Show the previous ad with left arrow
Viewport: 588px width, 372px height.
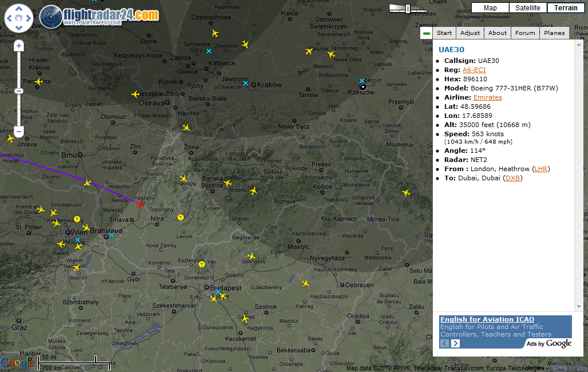[444, 343]
